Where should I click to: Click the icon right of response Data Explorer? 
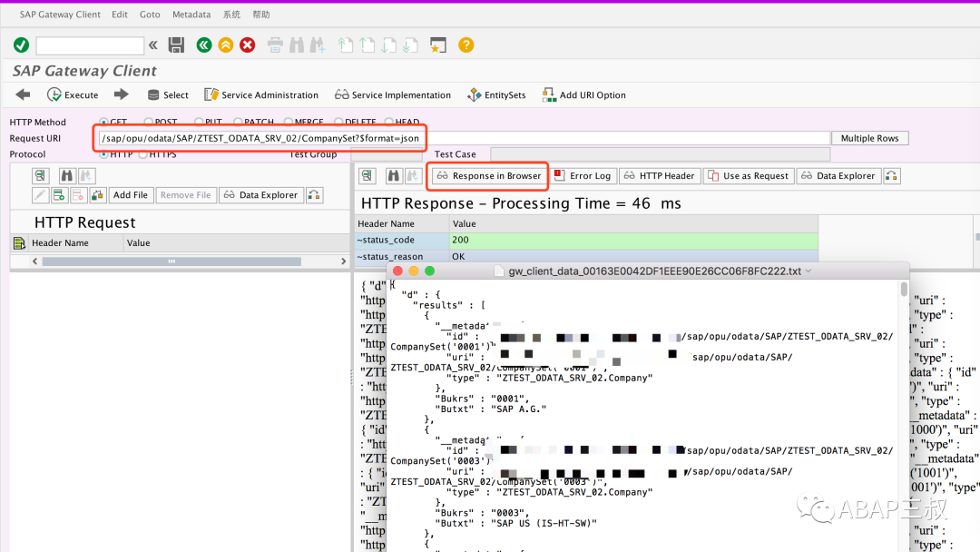(891, 175)
